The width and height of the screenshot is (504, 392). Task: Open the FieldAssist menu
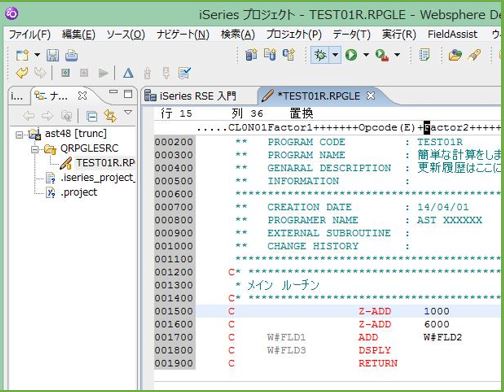[452, 34]
